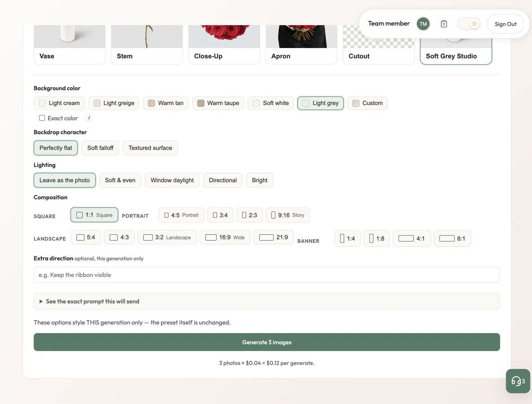This screenshot has width=532, height=404.
Task: Choose 1:1 Square composition
Action: [94, 215]
